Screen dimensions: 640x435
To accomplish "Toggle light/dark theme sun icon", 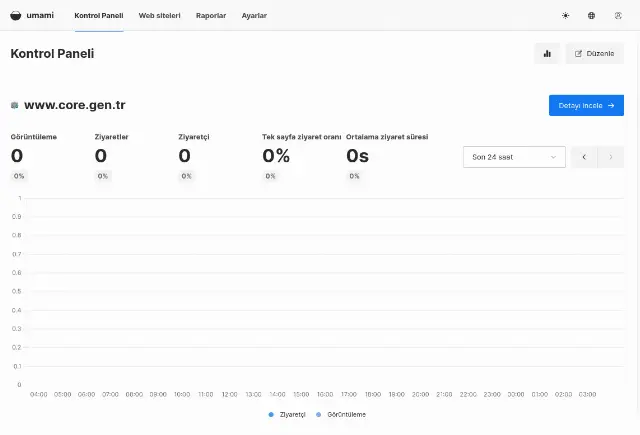I will pyautogui.click(x=565, y=16).
